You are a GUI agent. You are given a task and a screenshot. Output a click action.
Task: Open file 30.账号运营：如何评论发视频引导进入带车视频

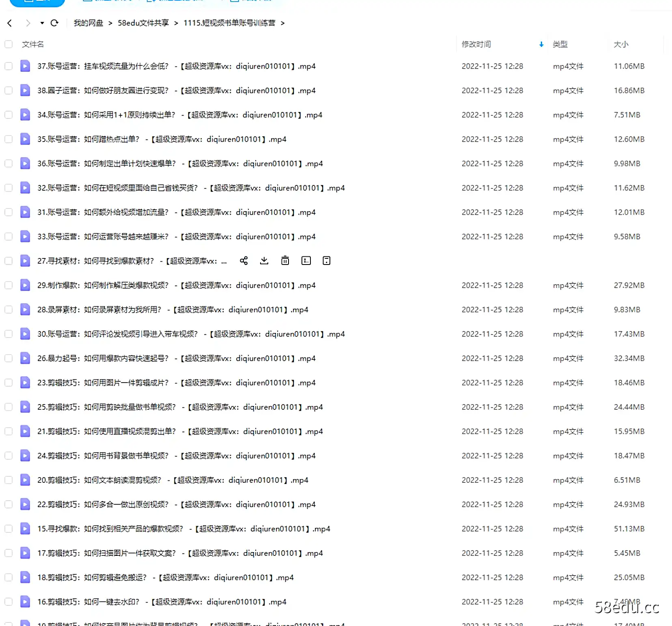191,334
